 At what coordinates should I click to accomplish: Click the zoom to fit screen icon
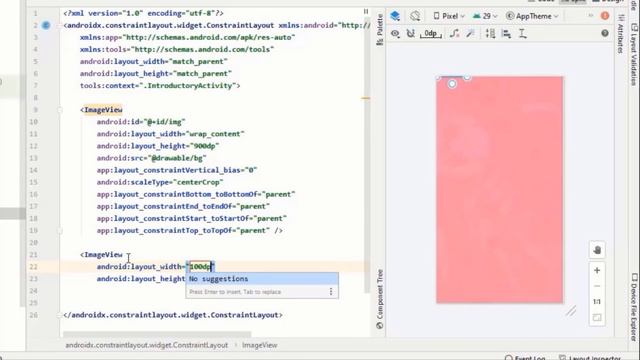click(597, 318)
